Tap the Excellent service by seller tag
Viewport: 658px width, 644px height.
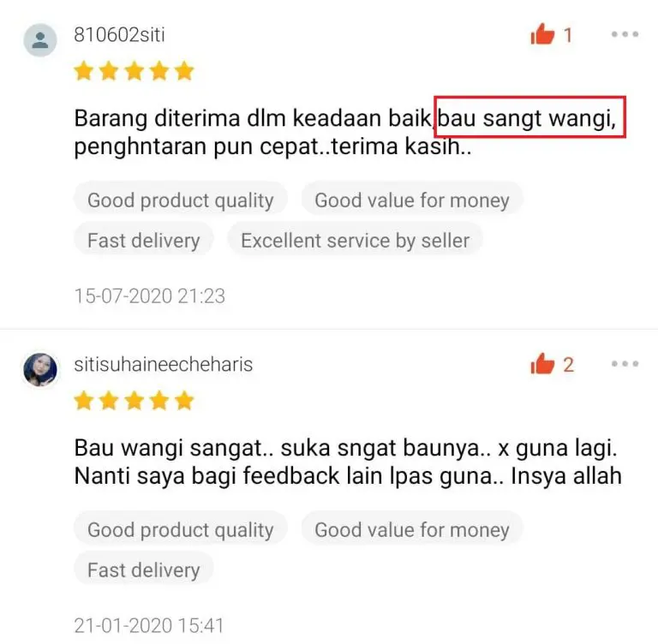point(355,240)
